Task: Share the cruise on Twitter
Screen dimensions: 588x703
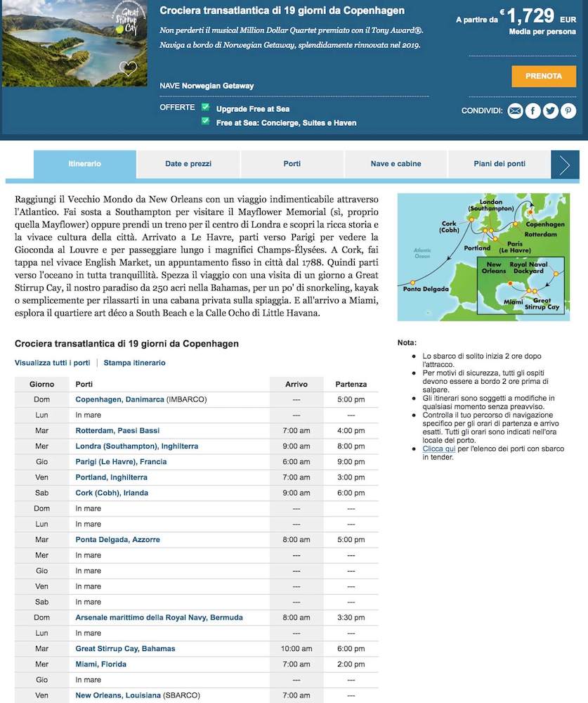Action: click(551, 111)
